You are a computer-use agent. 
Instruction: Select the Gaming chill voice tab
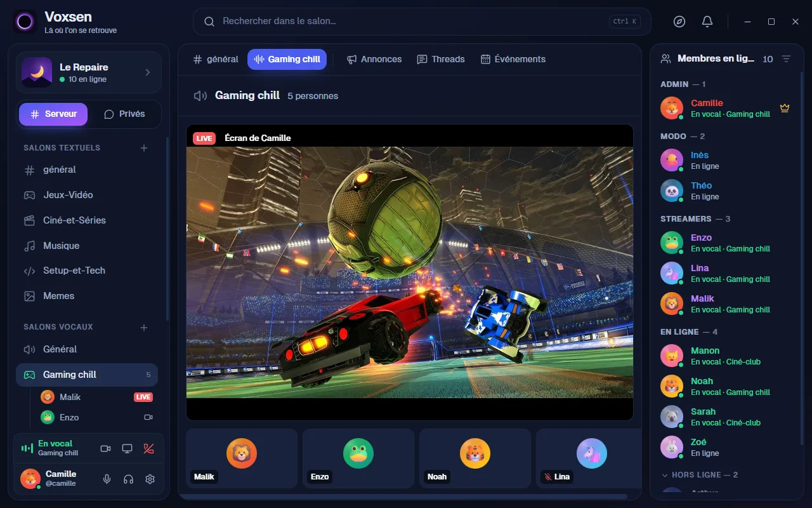click(x=287, y=59)
